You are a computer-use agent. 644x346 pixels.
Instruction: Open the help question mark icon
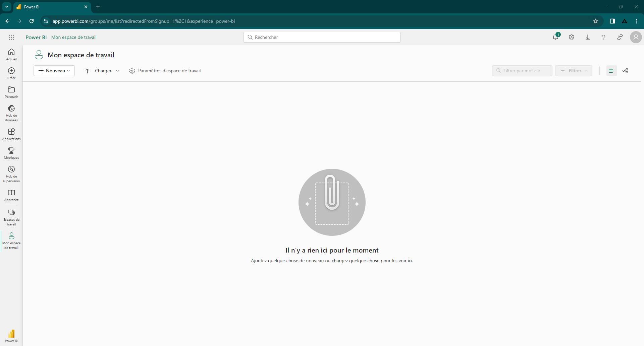tap(604, 37)
